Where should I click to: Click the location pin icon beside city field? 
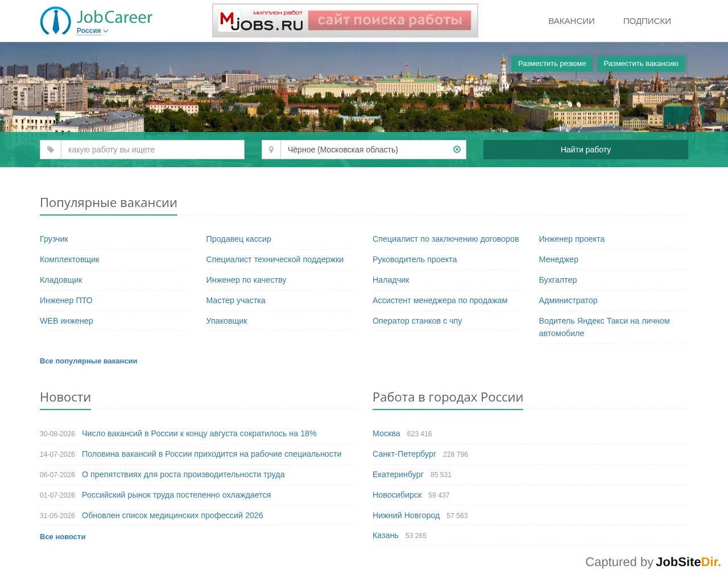point(271,150)
